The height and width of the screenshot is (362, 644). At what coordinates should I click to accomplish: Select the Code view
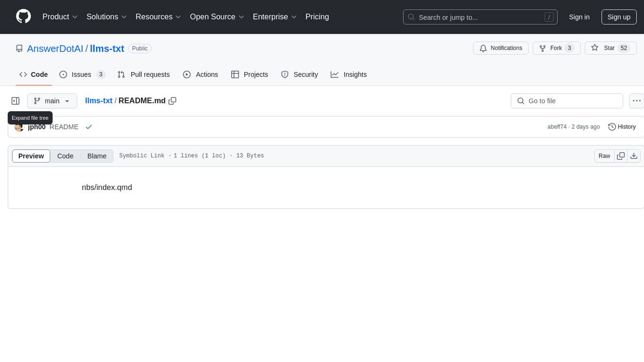click(65, 156)
